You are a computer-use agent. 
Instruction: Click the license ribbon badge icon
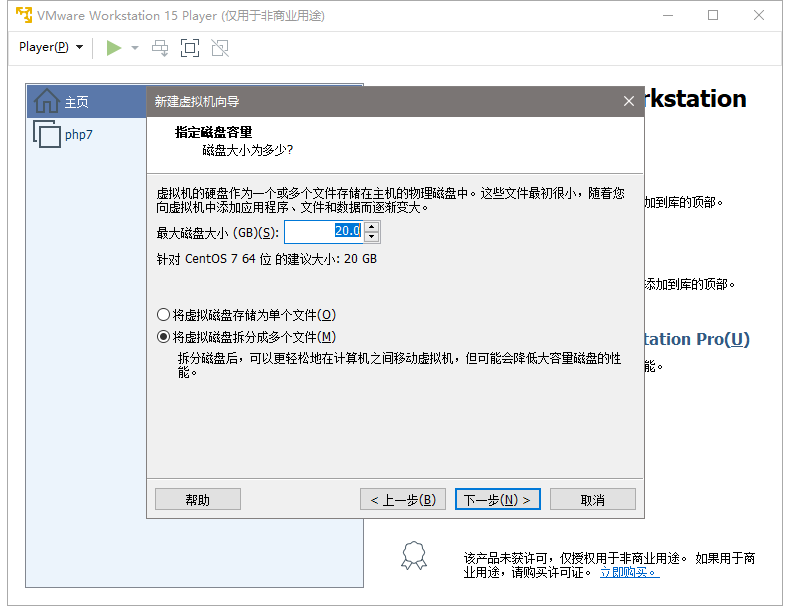pyautogui.click(x=413, y=555)
